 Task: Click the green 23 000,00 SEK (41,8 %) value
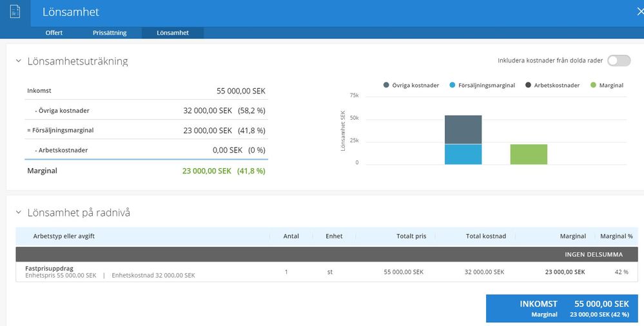pos(224,171)
